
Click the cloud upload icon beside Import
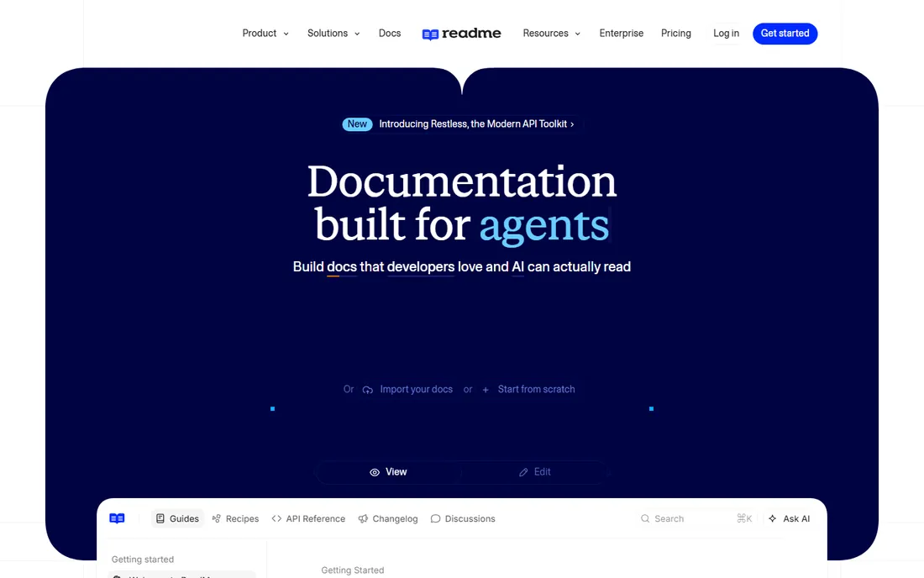(368, 390)
